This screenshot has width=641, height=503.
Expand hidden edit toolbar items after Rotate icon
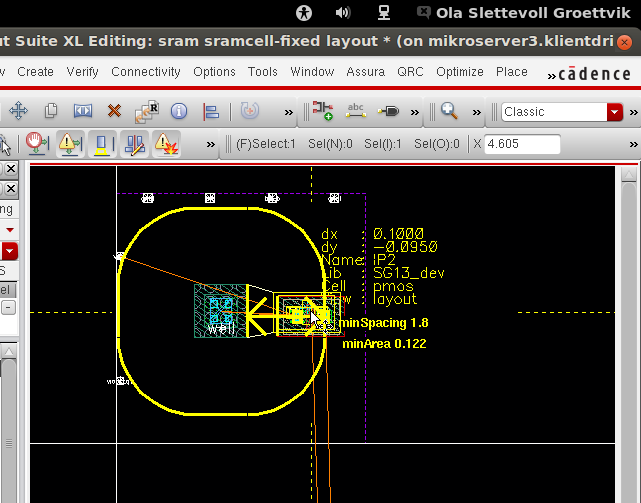click(x=289, y=112)
